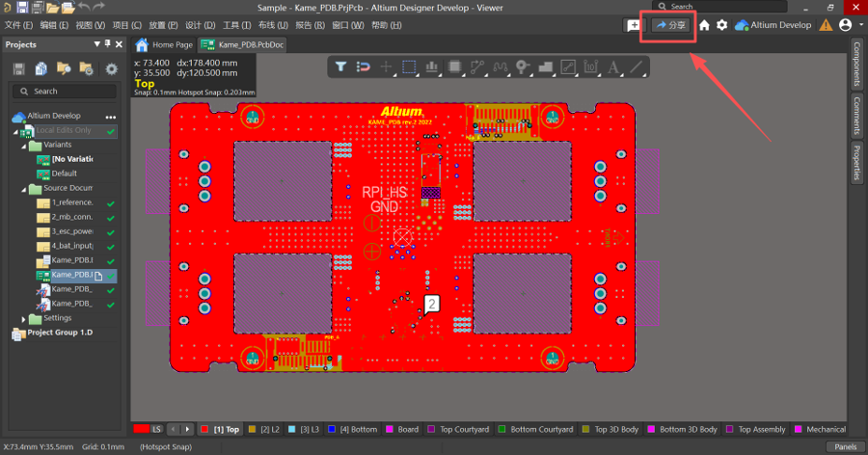Select the place dimension tool
Image resolution: width=868 pixels, height=455 pixels.
[591, 67]
